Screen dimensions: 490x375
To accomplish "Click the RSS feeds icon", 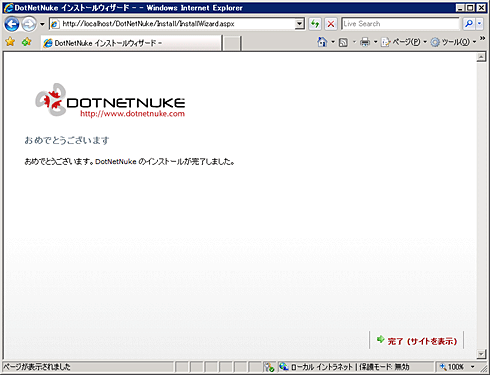I will pos(343,42).
